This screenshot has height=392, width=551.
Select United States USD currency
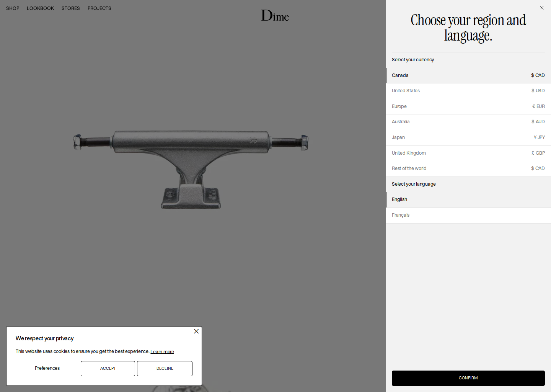468,91
